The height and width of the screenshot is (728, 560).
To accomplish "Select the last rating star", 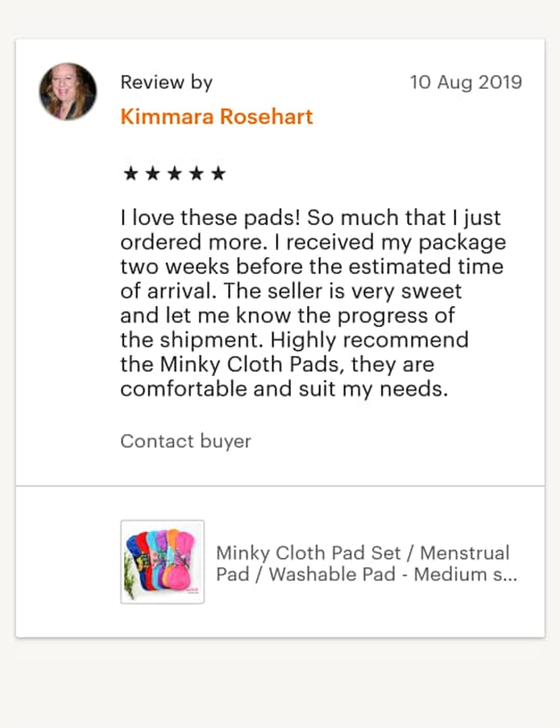I will coord(218,174).
